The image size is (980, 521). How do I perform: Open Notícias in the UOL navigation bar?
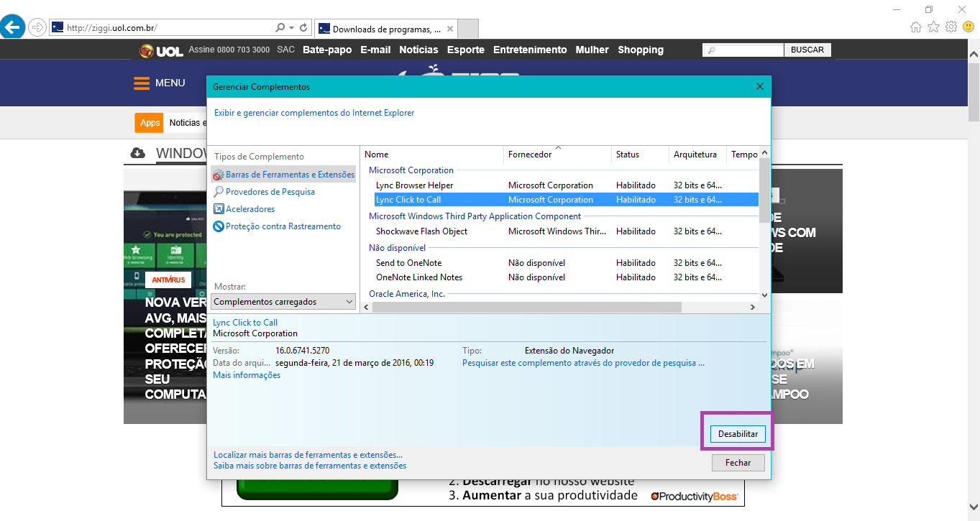click(418, 50)
